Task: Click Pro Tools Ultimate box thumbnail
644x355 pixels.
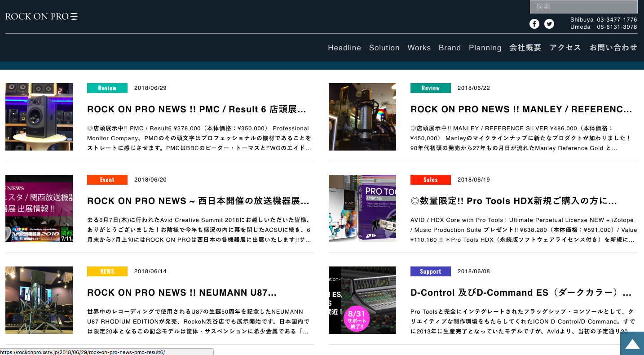Action: pyautogui.click(x=362, y=209)
